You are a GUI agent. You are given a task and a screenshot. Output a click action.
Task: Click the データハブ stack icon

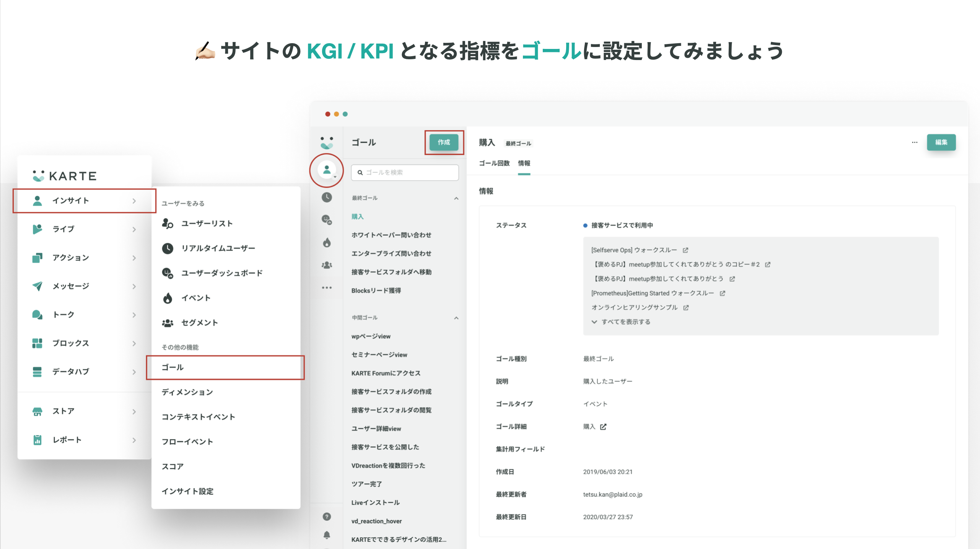[37, 372]
